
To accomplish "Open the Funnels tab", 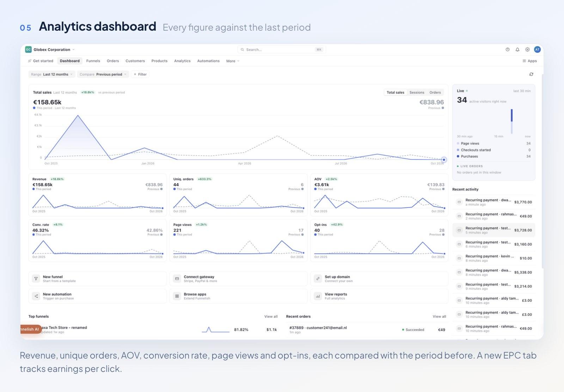I will pyautogui.click(x=93, y=61).
